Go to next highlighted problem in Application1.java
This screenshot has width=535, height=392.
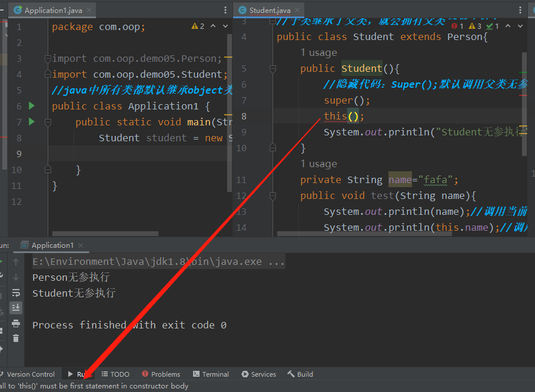(225, 26)
